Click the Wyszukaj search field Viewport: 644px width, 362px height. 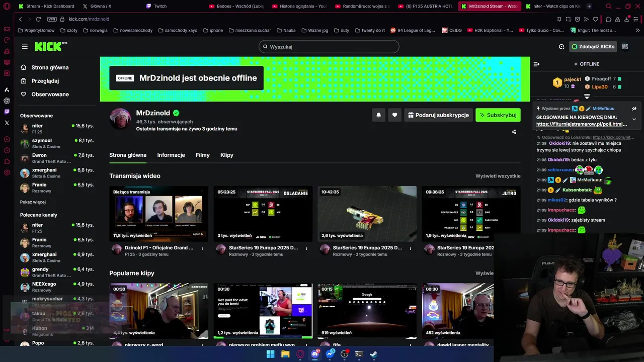tap(329, 47)
